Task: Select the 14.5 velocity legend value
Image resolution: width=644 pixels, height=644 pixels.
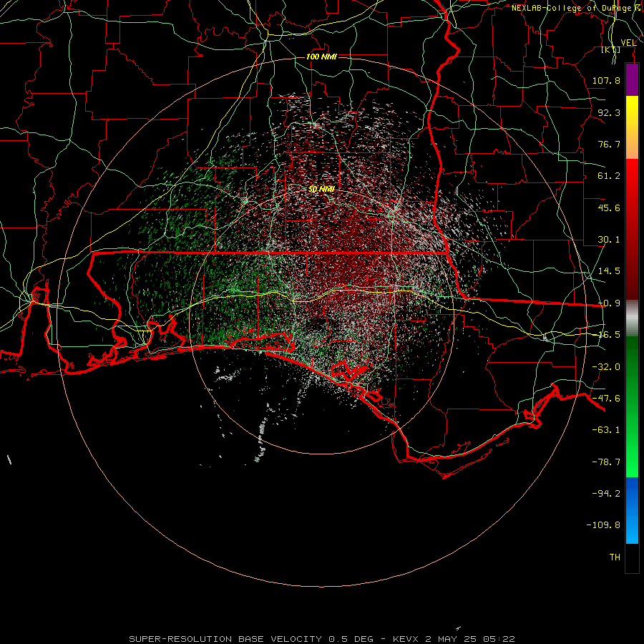Action: [609, 271]
